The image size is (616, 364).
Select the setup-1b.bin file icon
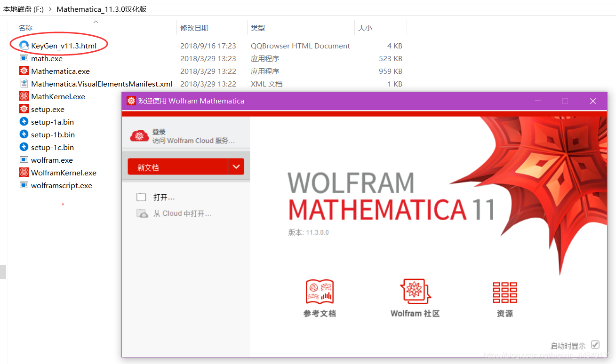pyautogui.click(x=24, y=135)
